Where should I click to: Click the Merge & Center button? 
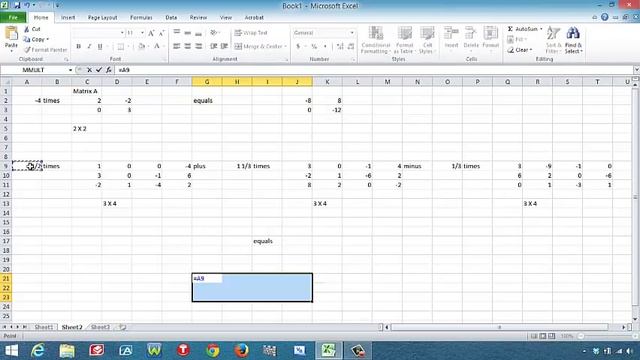click(259, 47)
